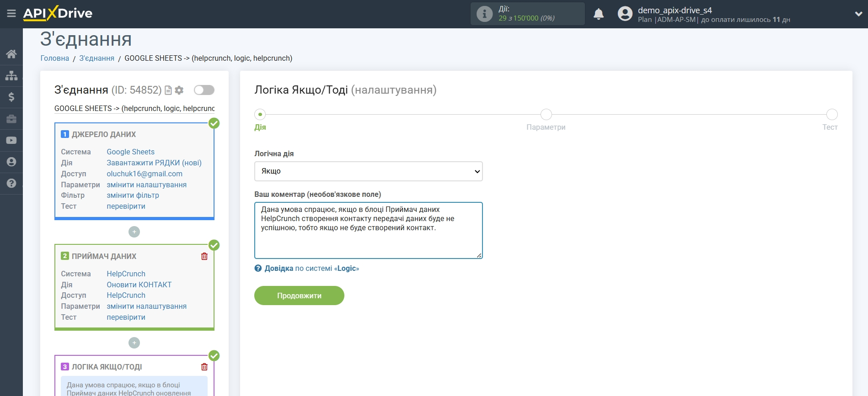The width and height of the screenshot is (868, 396).
Task: Click the connection name field
Action: [x=134, y=109]
